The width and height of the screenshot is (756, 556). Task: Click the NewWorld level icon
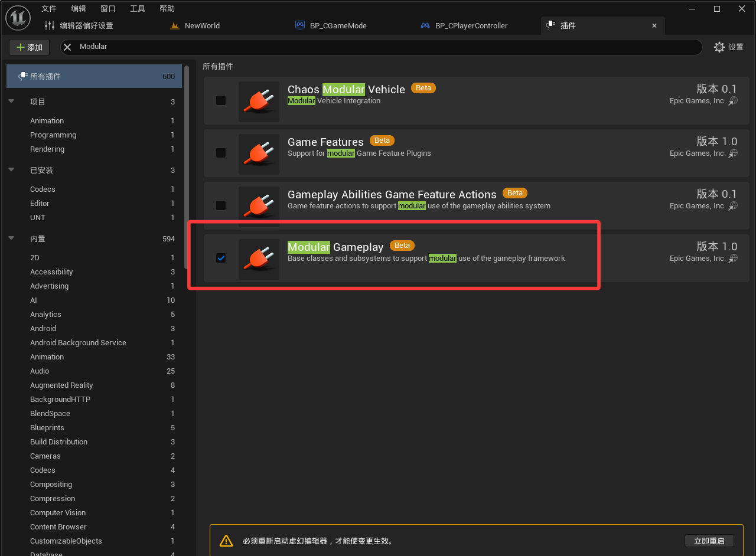click(174, 25)
